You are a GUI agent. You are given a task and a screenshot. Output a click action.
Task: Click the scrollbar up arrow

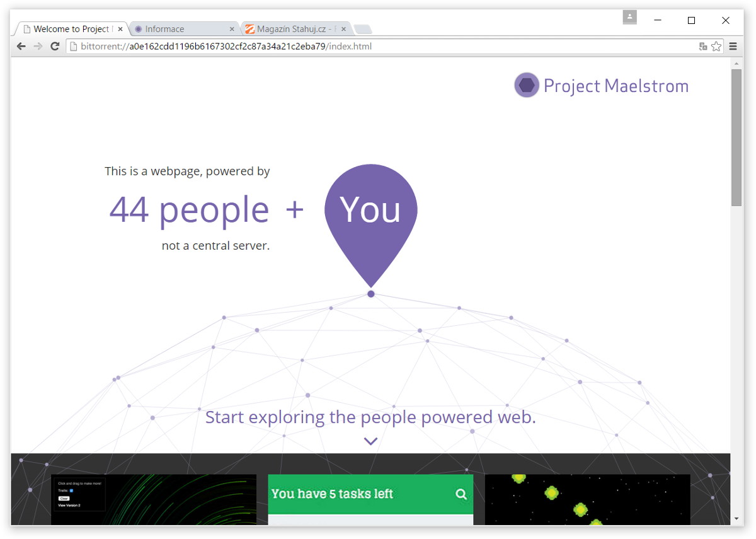pos(736,63)
